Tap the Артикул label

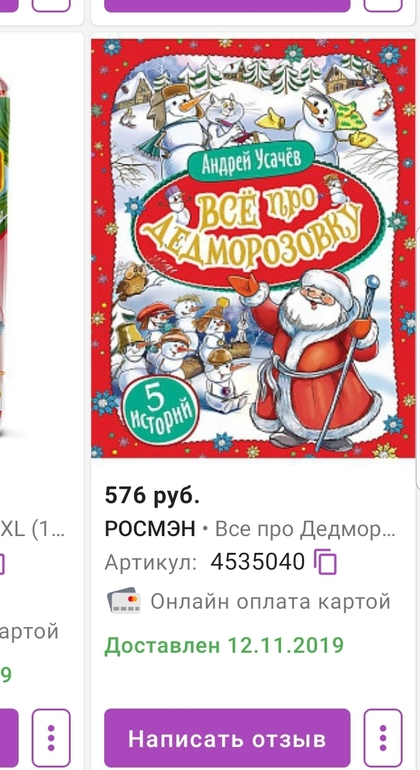(x=150, y=562)
